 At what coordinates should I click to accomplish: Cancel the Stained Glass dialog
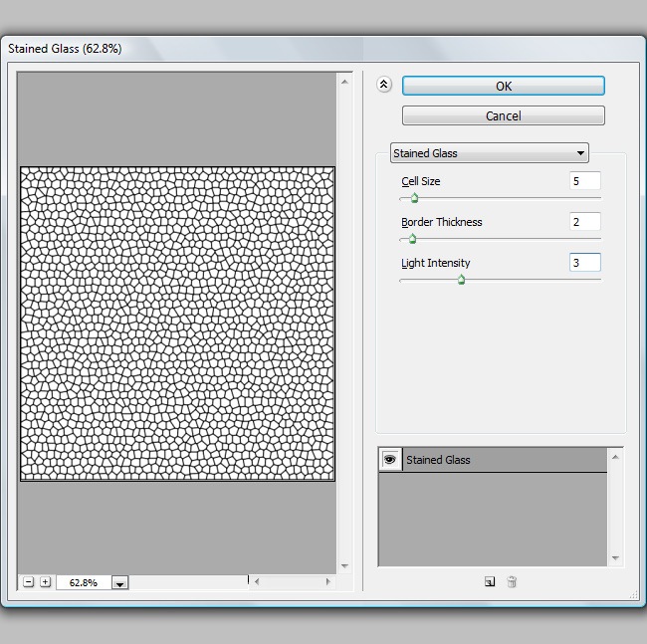[x=503, y=115]
